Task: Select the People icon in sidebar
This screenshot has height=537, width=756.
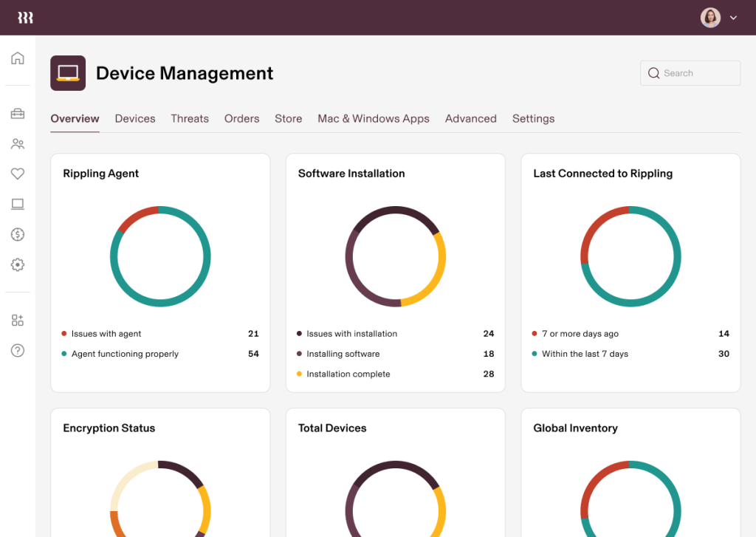Action: [18, 144]
